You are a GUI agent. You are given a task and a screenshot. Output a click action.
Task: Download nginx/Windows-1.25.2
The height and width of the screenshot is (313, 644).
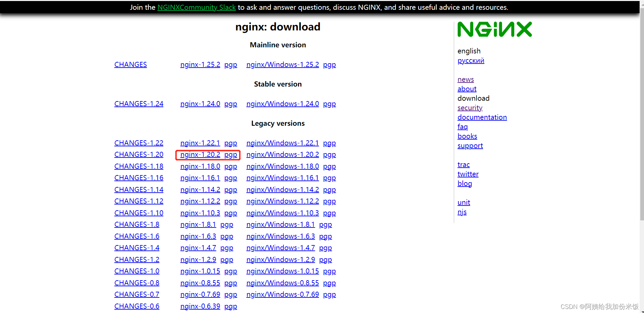(x=283, y=64)
